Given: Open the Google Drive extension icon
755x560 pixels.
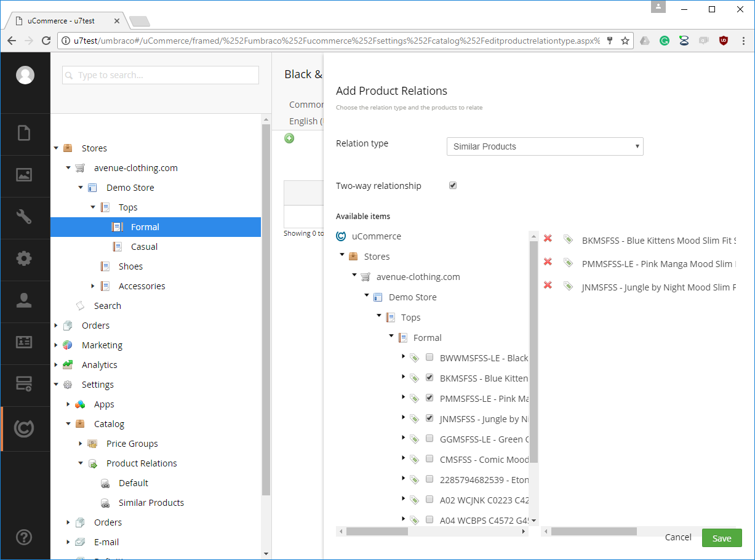Looking at the screenshot, I should click(645, 41).
